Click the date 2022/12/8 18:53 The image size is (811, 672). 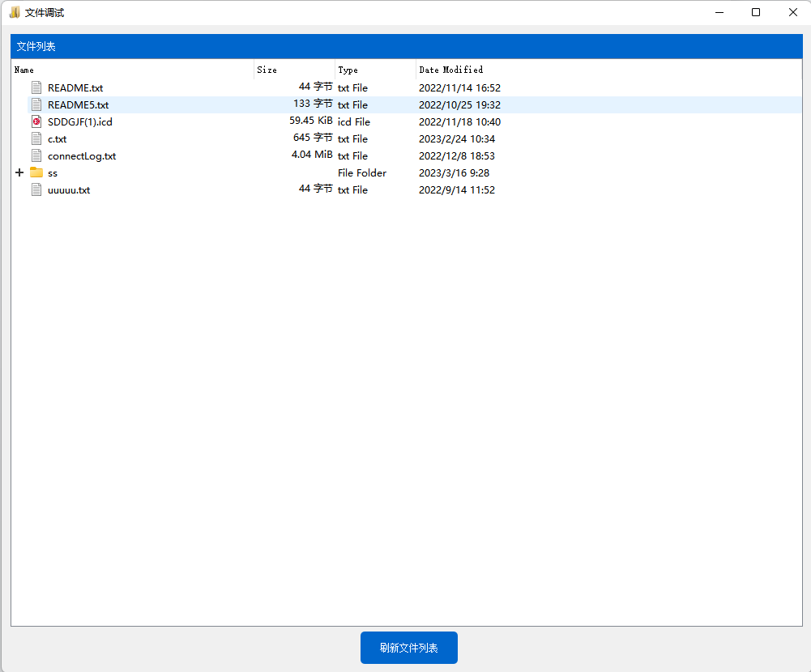[x=457, y=156]
